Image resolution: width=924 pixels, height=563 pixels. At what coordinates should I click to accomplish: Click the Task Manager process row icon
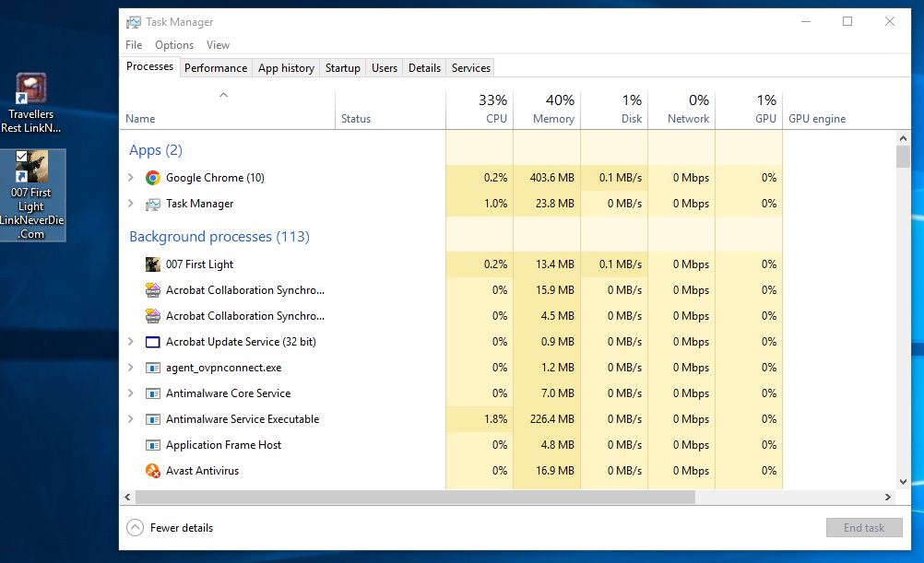point(153,204)
